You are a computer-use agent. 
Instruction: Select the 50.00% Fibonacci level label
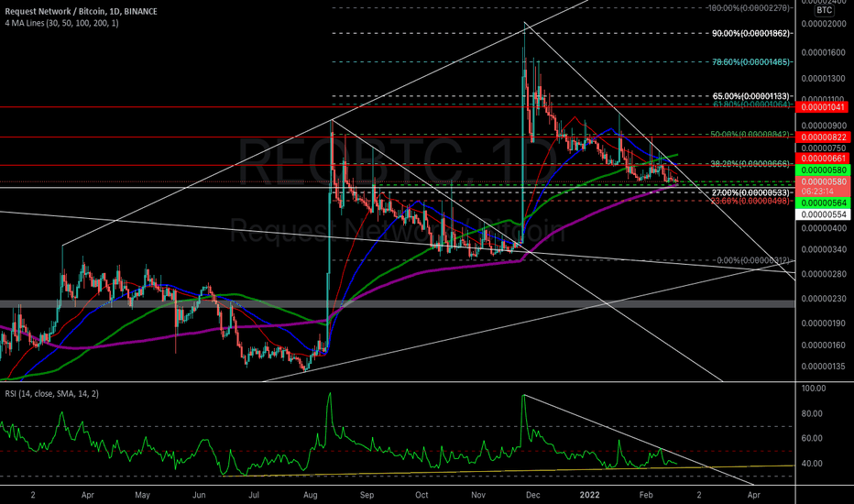point(750,134)
